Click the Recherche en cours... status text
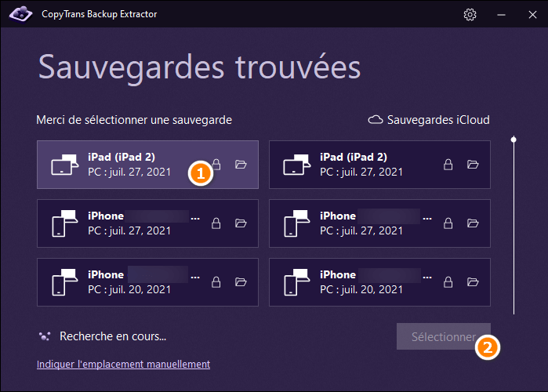 click(x=113, y=336)
